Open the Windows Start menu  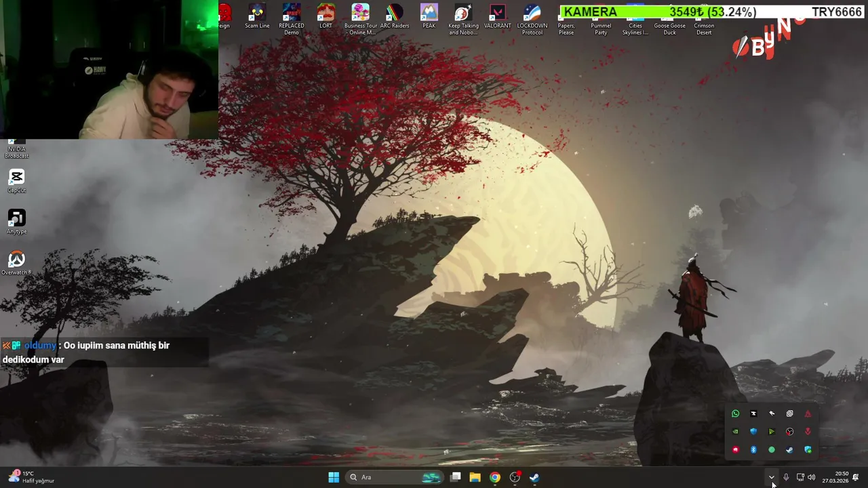click(x=334, y=477)
